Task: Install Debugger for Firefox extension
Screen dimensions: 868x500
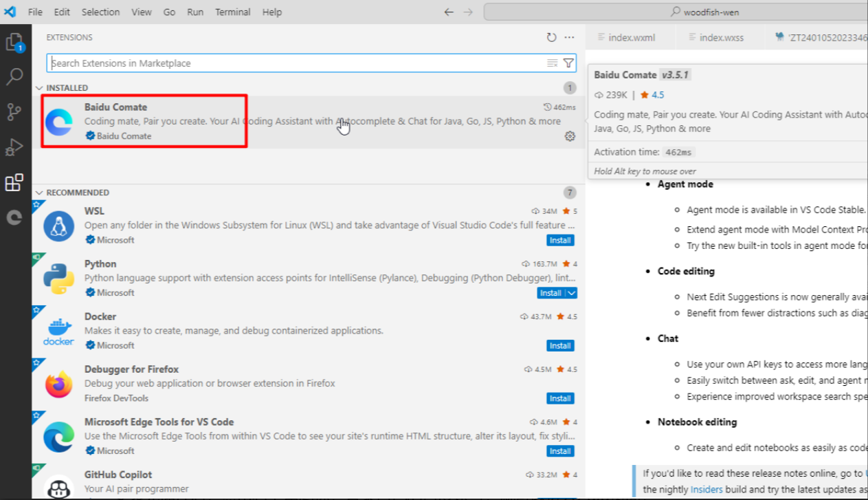Action: pos(560,399)
